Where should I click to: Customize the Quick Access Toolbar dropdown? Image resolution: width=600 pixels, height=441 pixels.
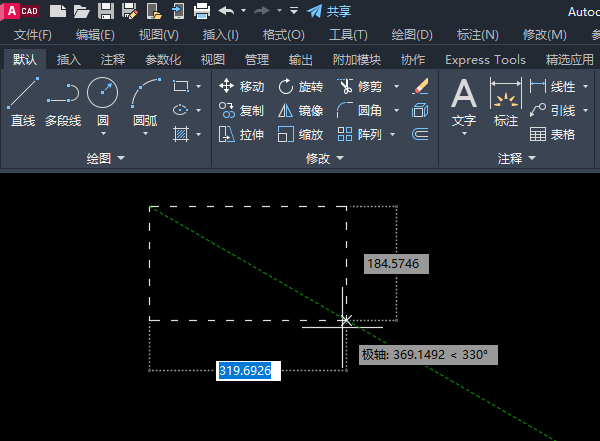point(293,10)
